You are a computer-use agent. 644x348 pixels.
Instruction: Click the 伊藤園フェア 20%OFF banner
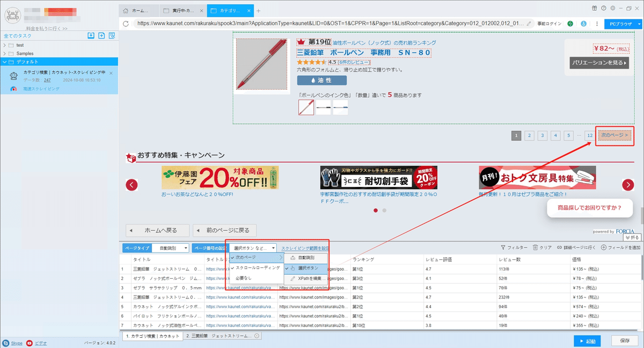tap(220, 177)
